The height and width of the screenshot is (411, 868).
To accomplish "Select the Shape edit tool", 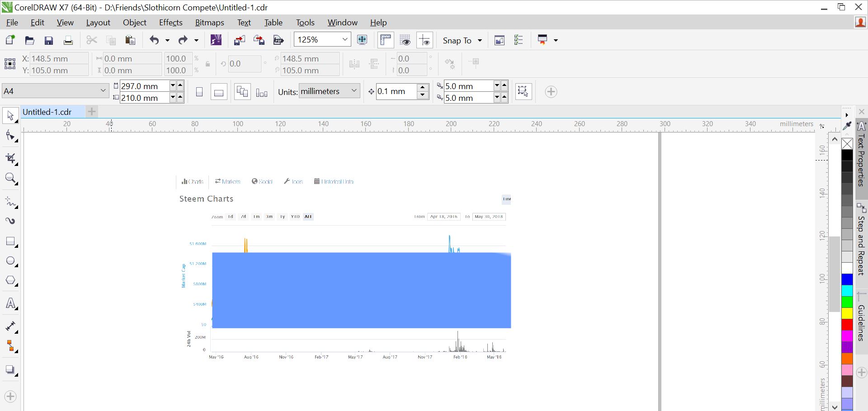I will tap(10, 136).
